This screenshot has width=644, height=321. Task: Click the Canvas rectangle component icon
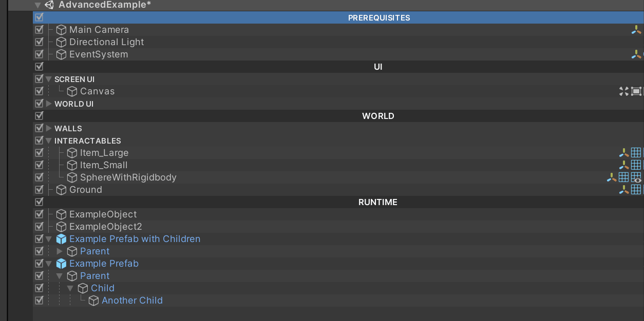click(636, 91)
